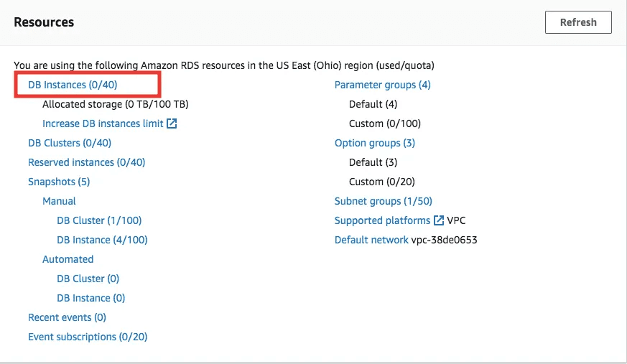The width and height of the screenshot is (627, 364).
Task: Click the external link icon beside Supported platforms
Action: coord(439,220)
